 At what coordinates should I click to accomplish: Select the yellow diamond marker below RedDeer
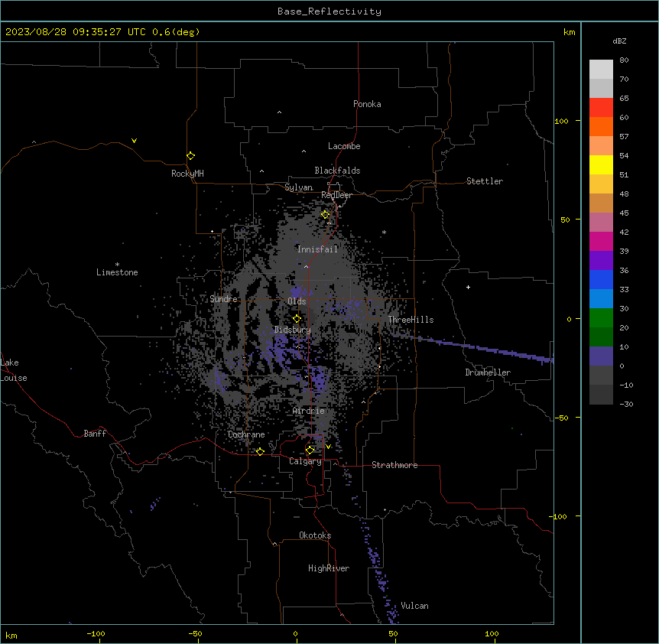(x=326, y=215)
